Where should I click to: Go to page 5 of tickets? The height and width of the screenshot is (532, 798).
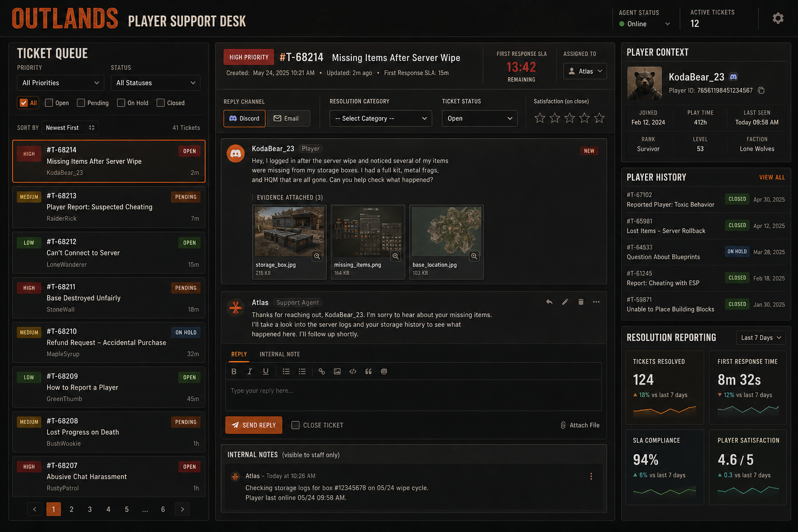127,509
